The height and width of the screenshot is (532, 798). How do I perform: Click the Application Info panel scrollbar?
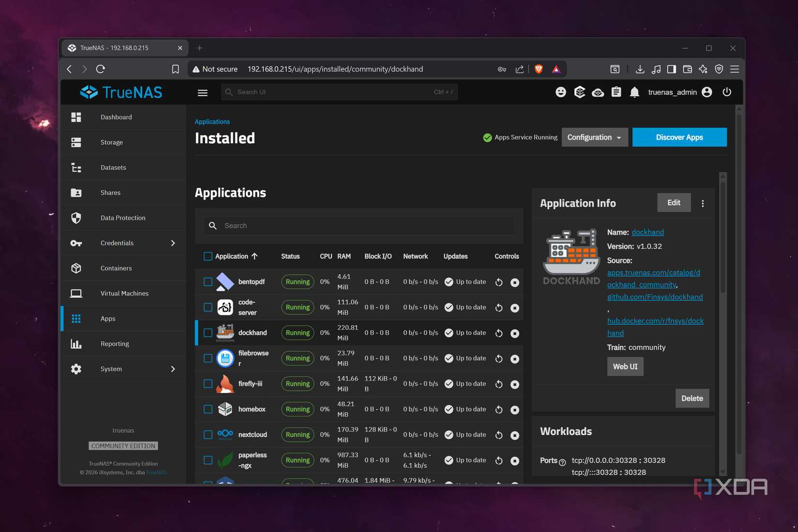tap(723, 237)
